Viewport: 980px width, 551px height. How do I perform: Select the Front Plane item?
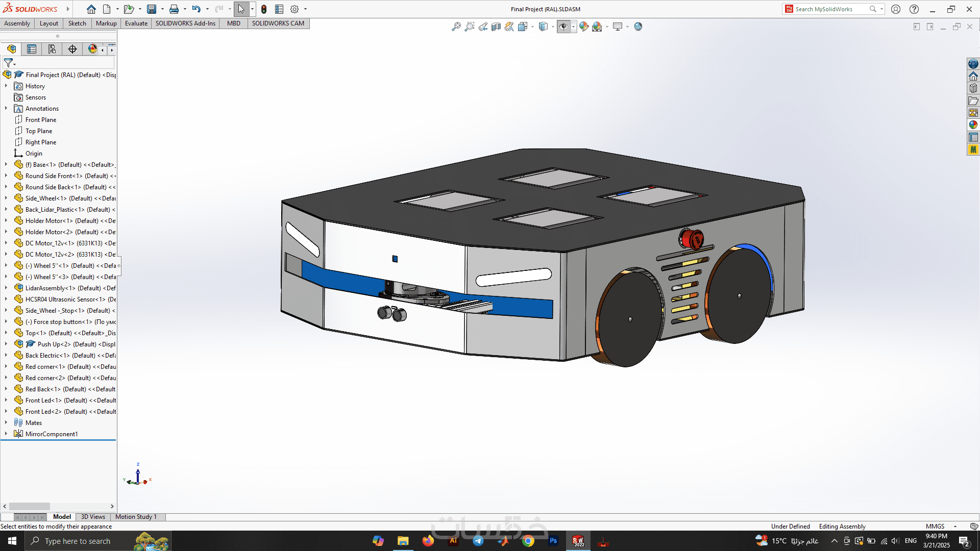click(41, 120)
